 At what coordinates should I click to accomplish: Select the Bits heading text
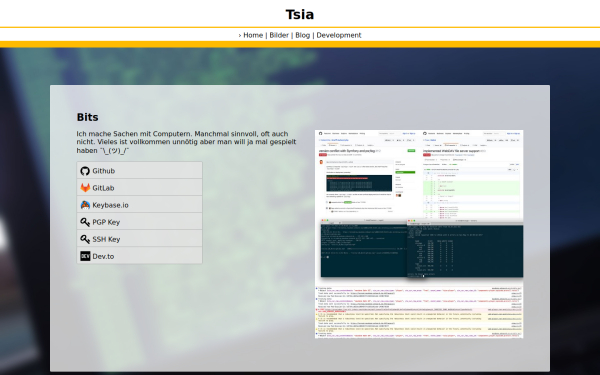tap(88, 117)
